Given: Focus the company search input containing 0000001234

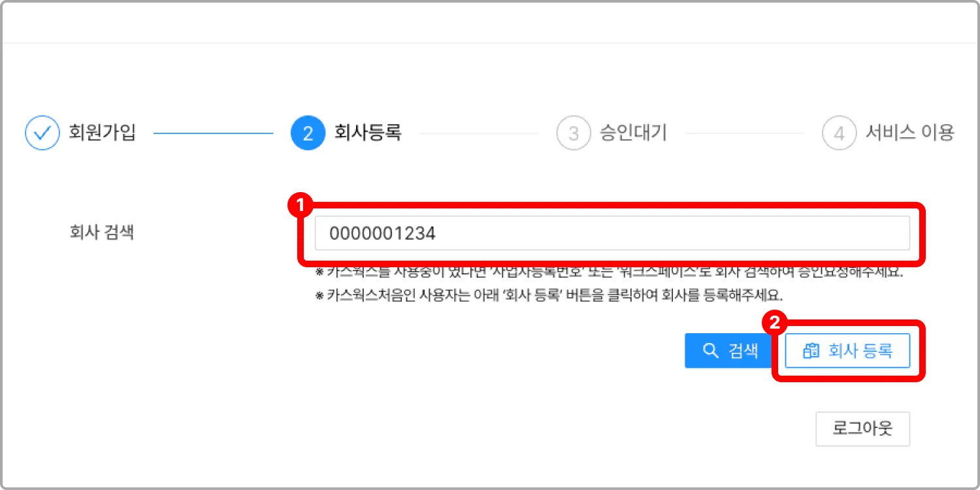Looking at the screenshot, I should click(x=612, y=233).
